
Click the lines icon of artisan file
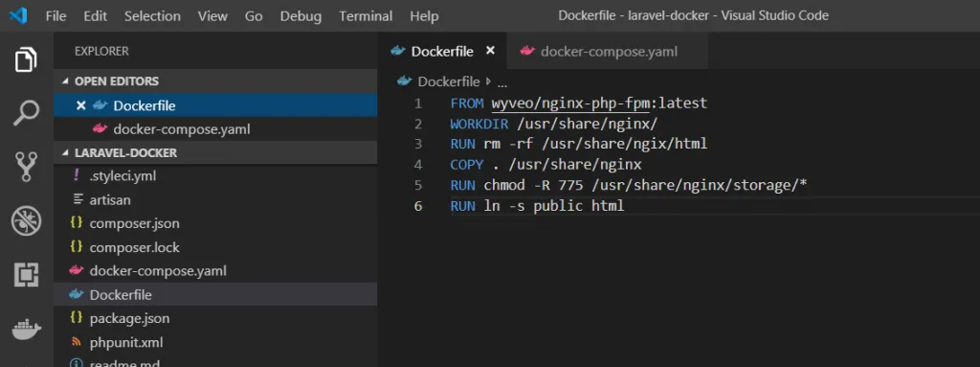[78, 199]
